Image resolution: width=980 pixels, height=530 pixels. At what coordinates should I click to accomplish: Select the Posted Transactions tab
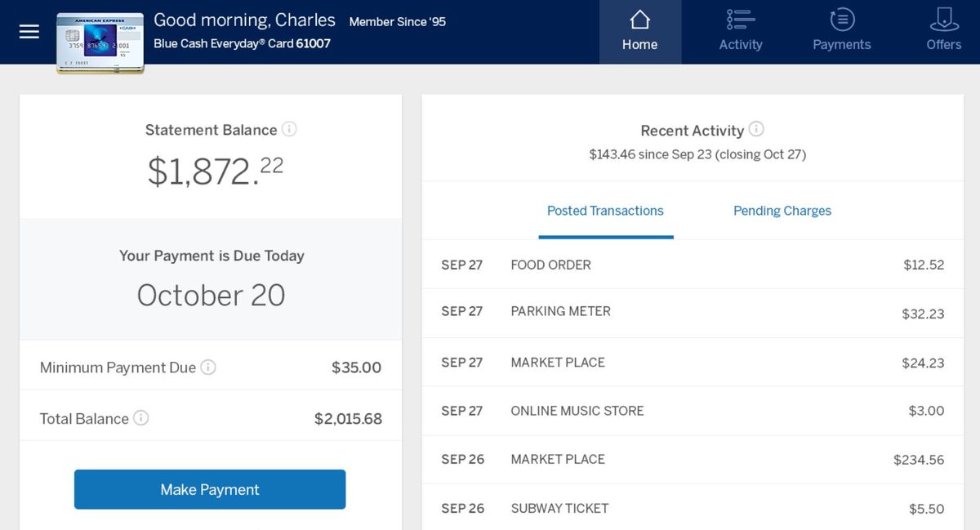(x=605, y=210)
